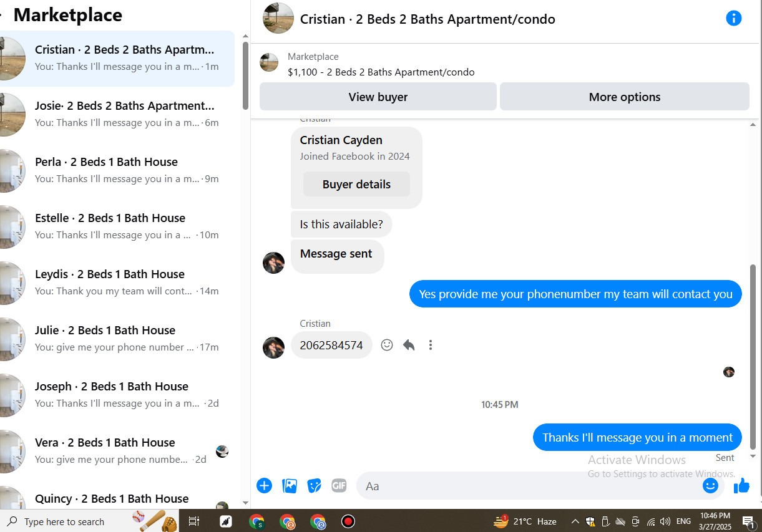Open the Perla 2 Beds 1 Bath House chat
This screenshot has height=532, width=762.
coord(117,170)
